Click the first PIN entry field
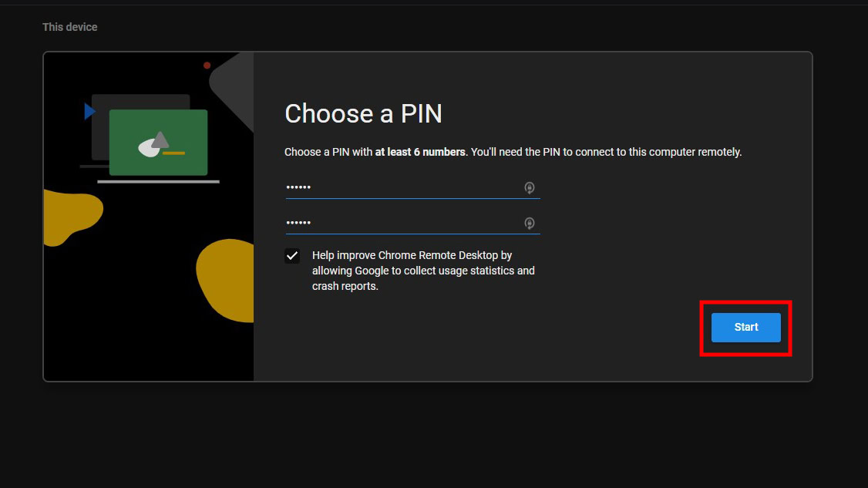The width and height of the screenshot is (868, 488). 412,187
